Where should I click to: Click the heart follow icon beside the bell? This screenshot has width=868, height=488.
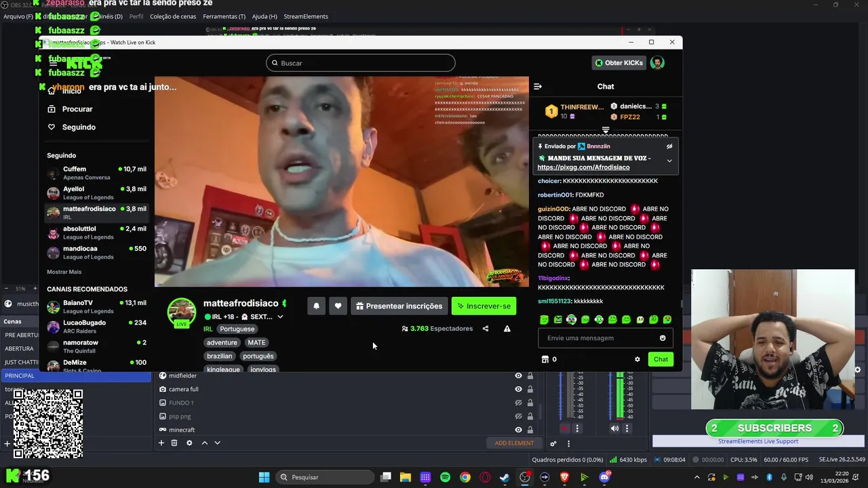pyautogui.click(x=338, y=306)
